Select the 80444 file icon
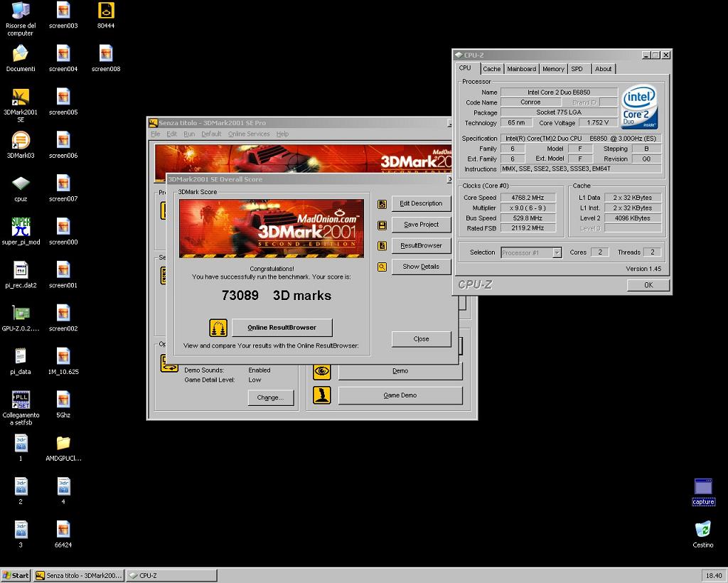The height and width of the screenshot is (583, 728). coord(106,15)
